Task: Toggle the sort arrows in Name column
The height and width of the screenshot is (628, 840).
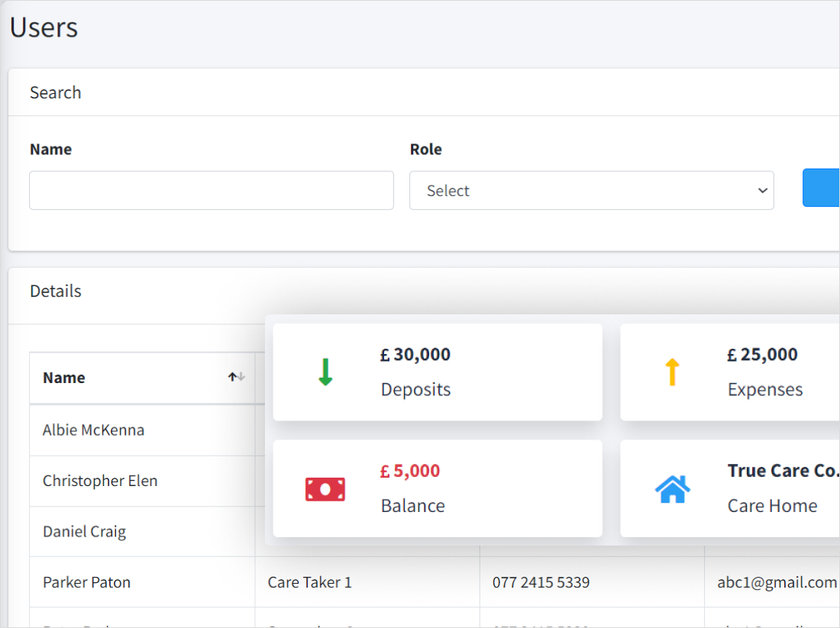Action: (x=236, y=377)
